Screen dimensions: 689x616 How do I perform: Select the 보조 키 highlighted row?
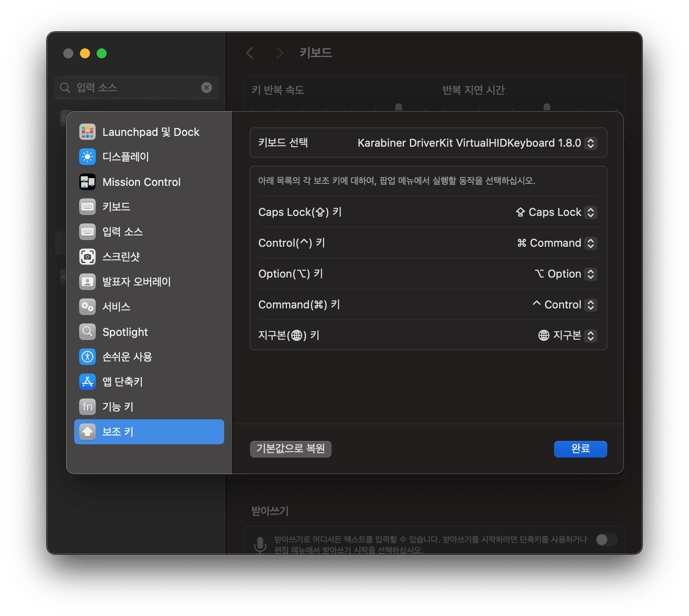pyautogui.click(x=149, y=432)
